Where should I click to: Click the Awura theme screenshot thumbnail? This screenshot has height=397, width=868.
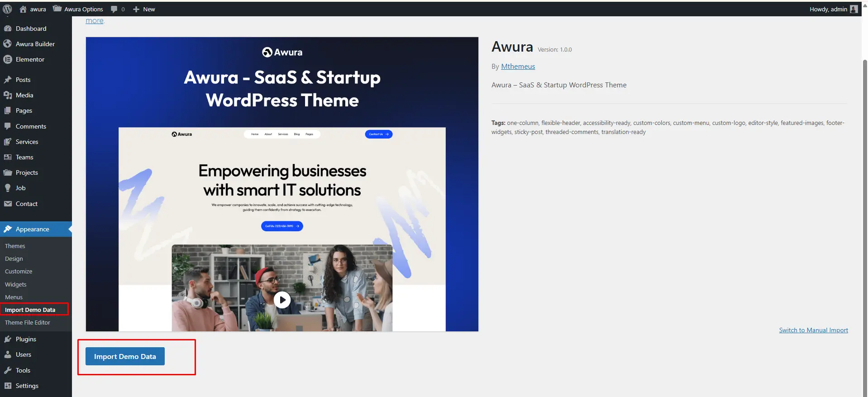click(x=282, y=184)
